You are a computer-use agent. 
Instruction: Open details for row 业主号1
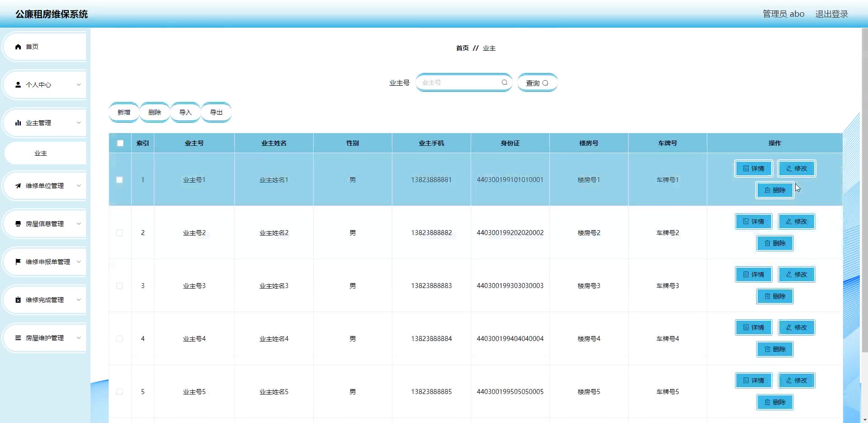(x=754, y=168)
